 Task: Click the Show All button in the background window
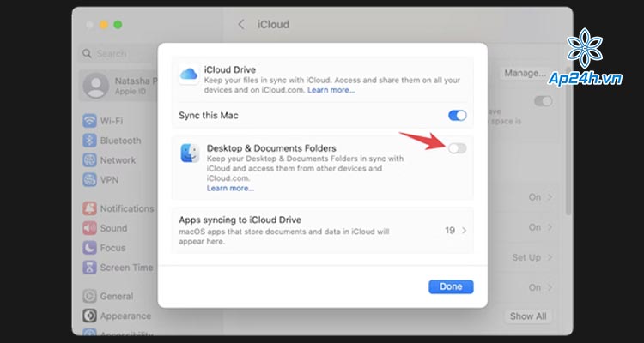[x=528, y=316]
